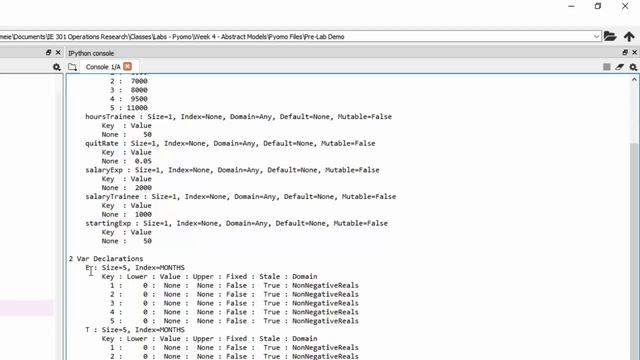Select the Console 1/A tab

(103, 67)
